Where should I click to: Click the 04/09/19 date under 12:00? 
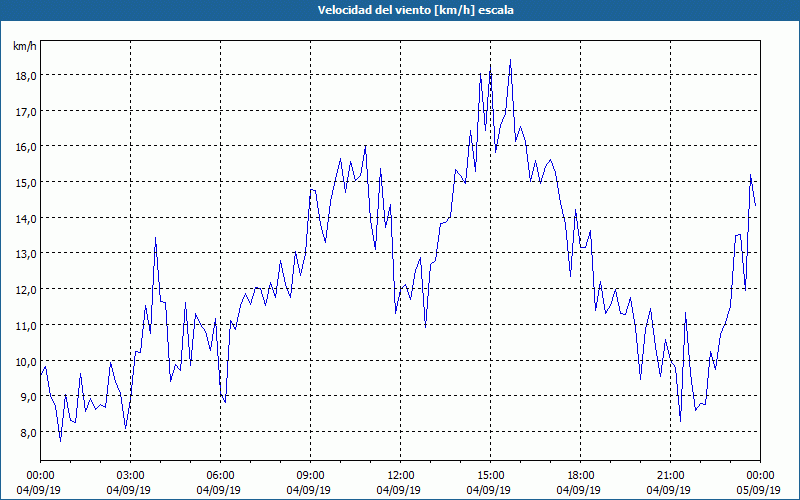pyautogui.click(x=398, y=490)
